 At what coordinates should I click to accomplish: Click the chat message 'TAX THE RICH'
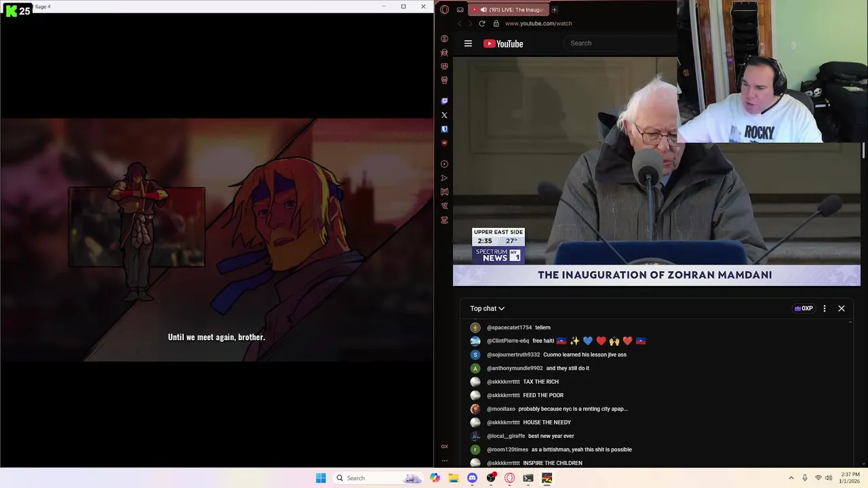coord(540,382)
